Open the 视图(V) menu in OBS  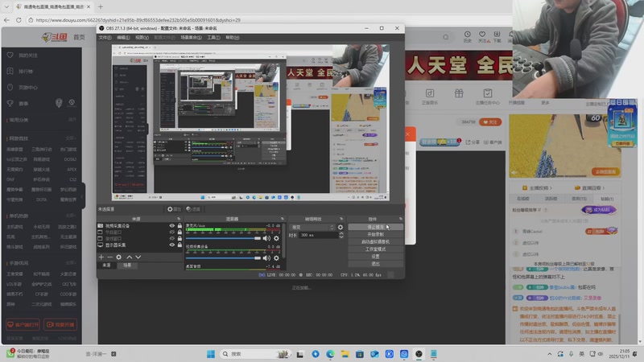[x=142, y=37]
